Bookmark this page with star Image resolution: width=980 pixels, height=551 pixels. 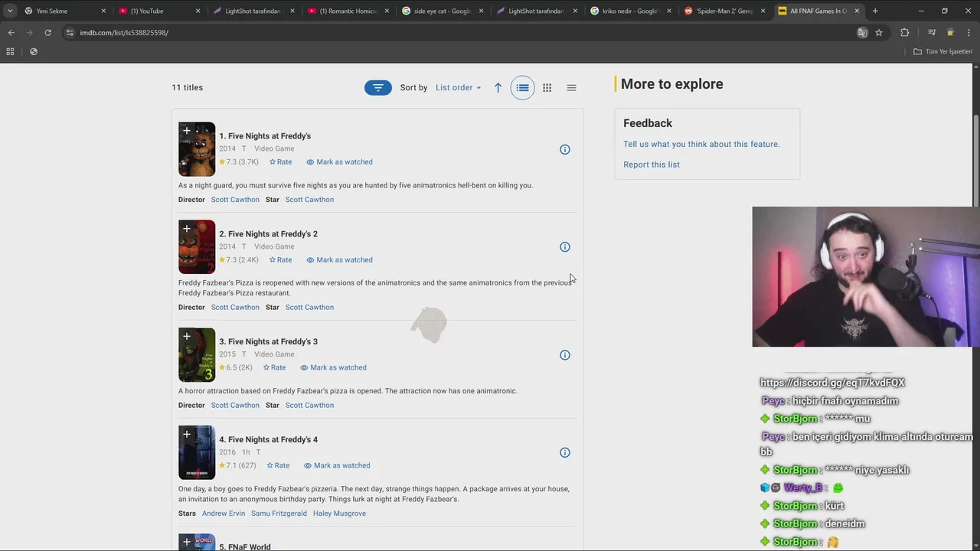[x=879, y=33]
